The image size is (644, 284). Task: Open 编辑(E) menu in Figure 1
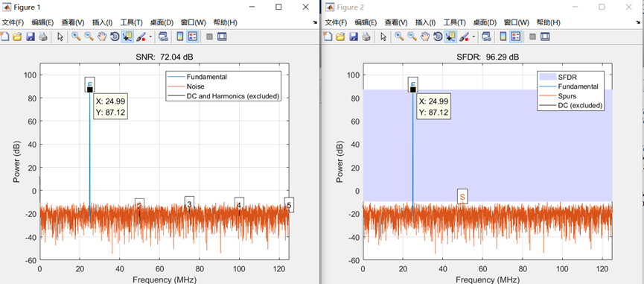(x=42, y=22)
